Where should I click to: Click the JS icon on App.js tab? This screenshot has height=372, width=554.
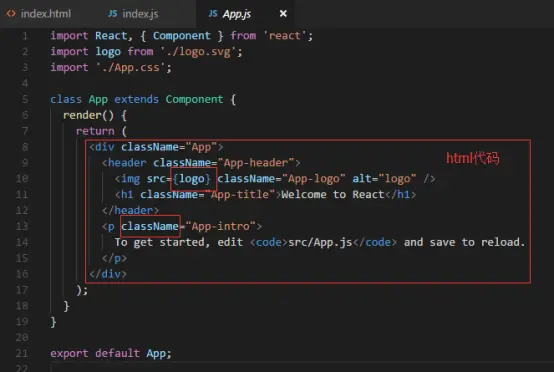(x=213, y=14)
